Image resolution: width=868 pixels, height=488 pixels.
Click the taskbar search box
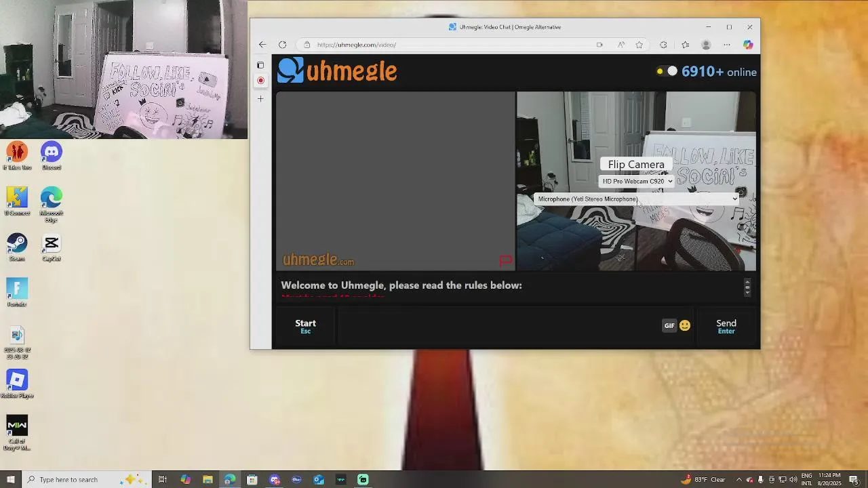(x=88, y=479)
